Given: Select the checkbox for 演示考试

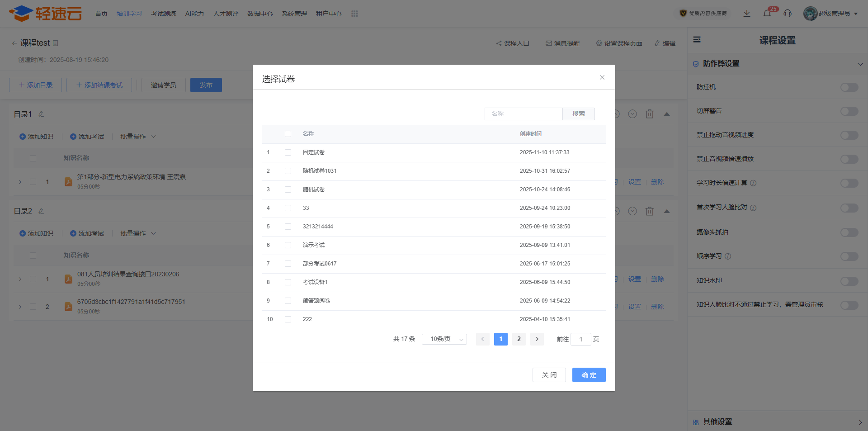Looking at the screenshot, I should tap(288, 245).
